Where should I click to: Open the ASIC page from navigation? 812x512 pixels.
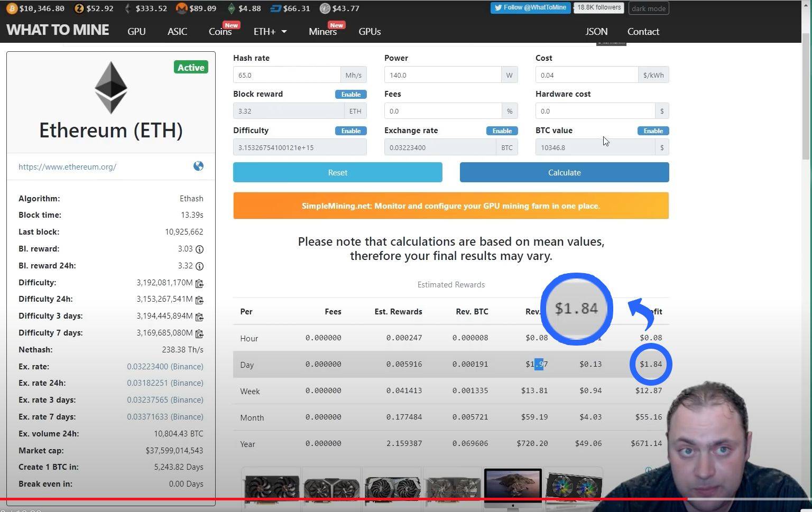pos(177,32)
